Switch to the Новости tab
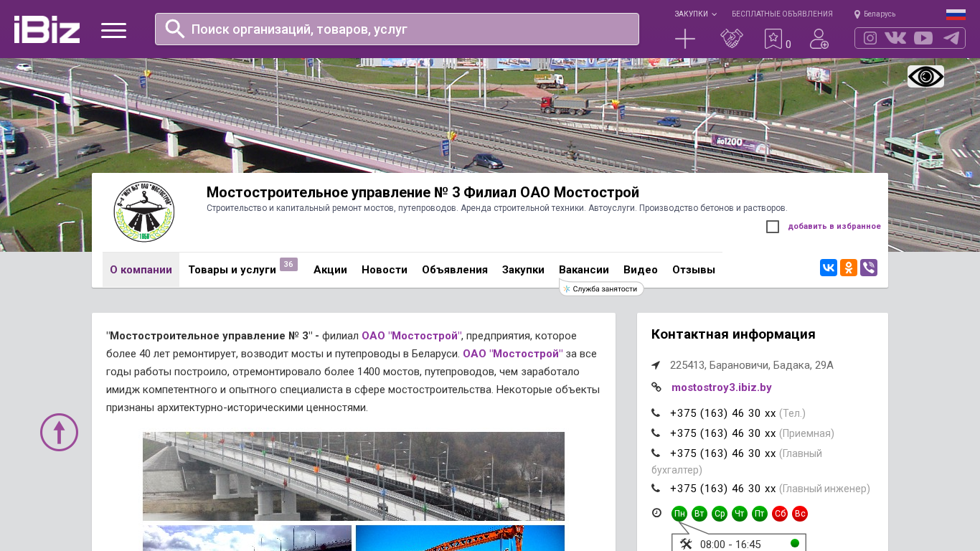980x551 pixels. [x=385, y=270]
